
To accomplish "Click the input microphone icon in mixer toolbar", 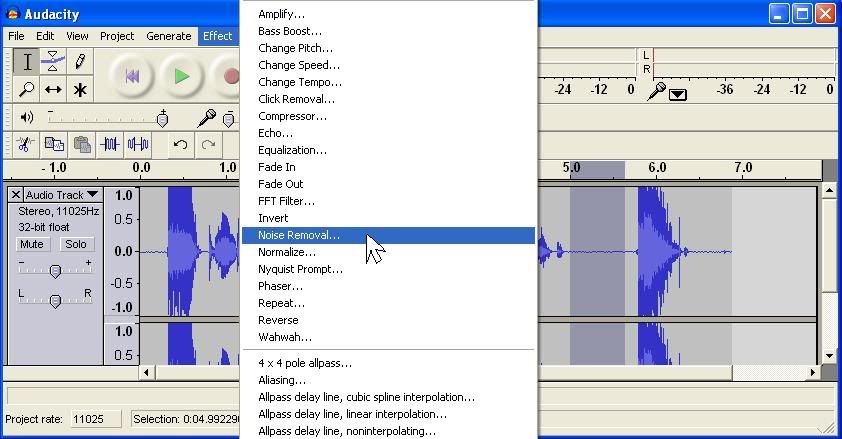I will 206,118.
